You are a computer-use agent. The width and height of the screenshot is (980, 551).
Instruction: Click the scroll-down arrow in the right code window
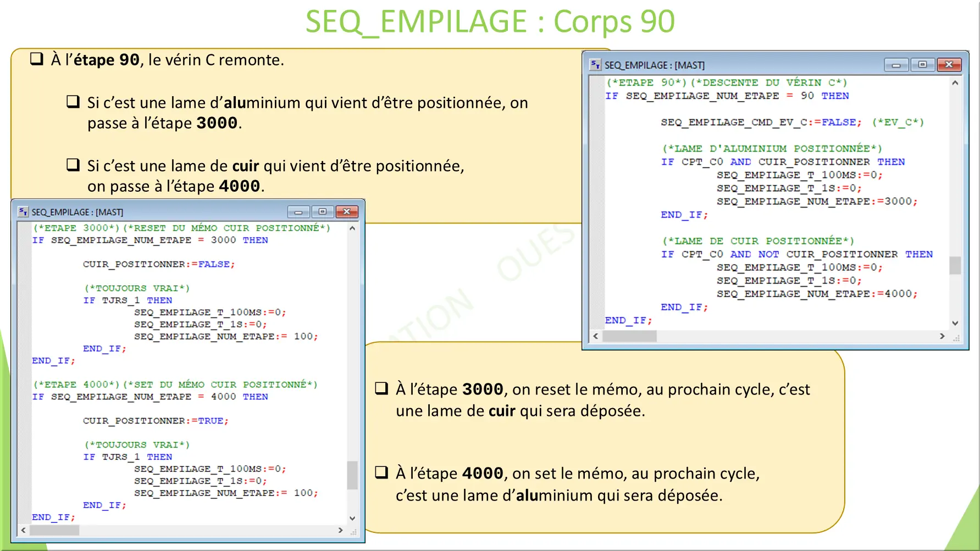point(955,324)
